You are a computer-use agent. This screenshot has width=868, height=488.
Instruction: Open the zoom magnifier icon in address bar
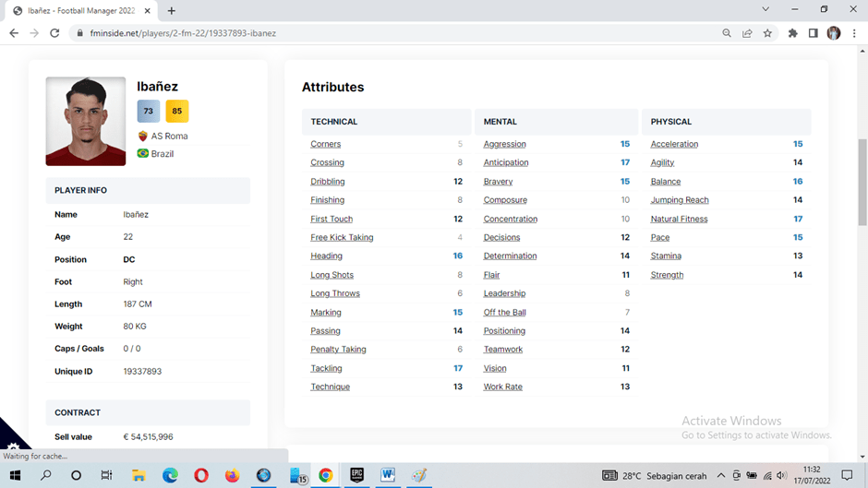click(727, 33)
